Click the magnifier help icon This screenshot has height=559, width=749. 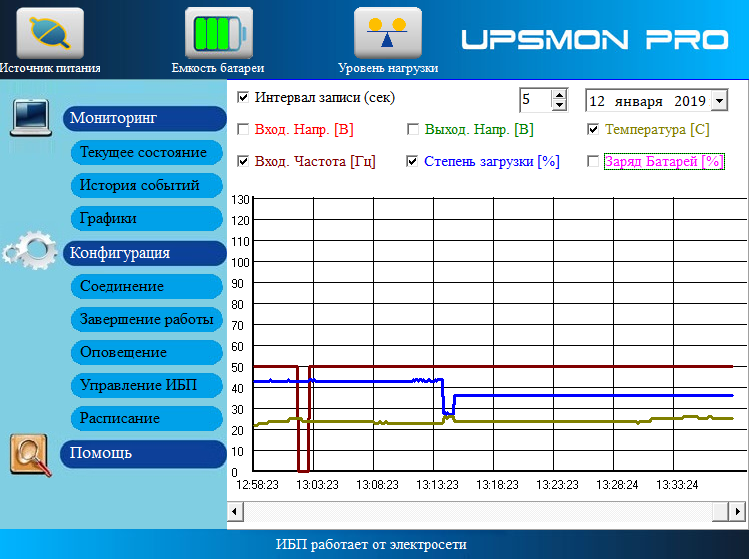pos(31,455)
